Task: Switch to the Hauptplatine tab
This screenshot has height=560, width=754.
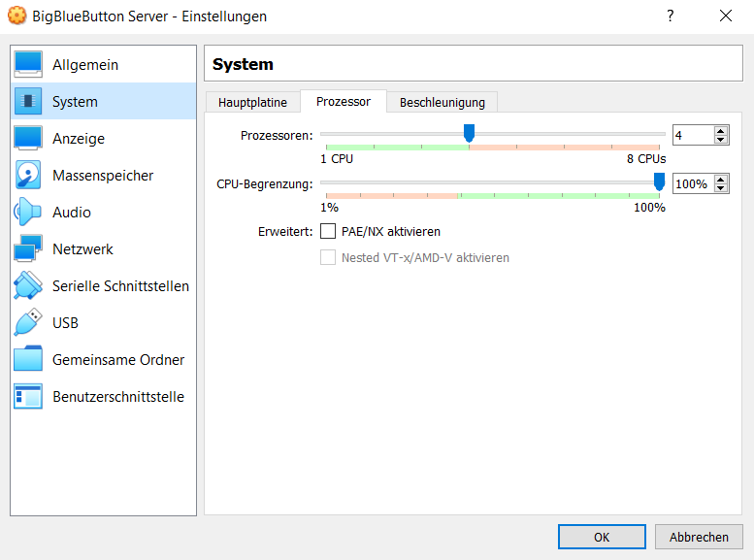Action: [x=252, y=103]
